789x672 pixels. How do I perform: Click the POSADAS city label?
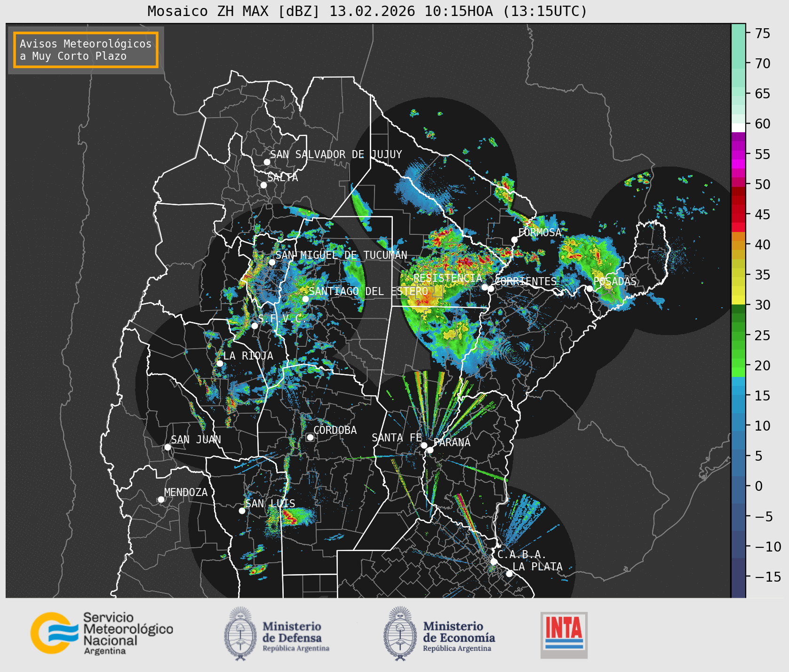[615, 281]
